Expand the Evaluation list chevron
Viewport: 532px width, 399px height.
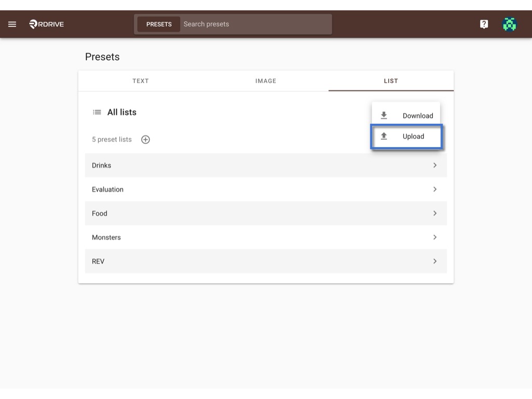[435, 189]
